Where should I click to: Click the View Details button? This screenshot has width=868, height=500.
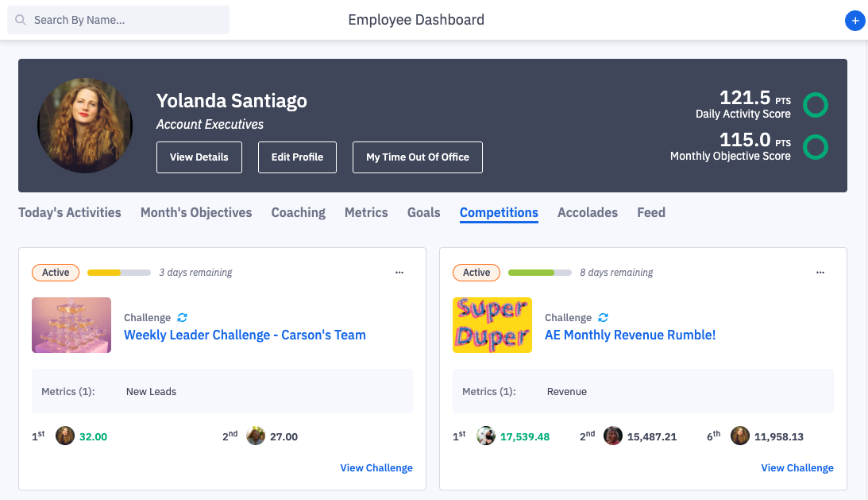[x=199, y=157]
